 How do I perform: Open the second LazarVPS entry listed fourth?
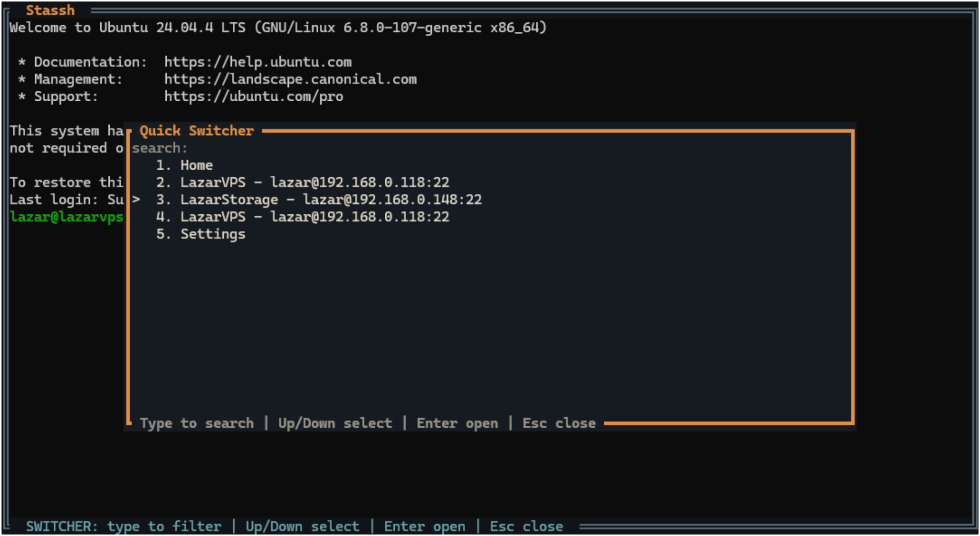[x=315, y=216]
